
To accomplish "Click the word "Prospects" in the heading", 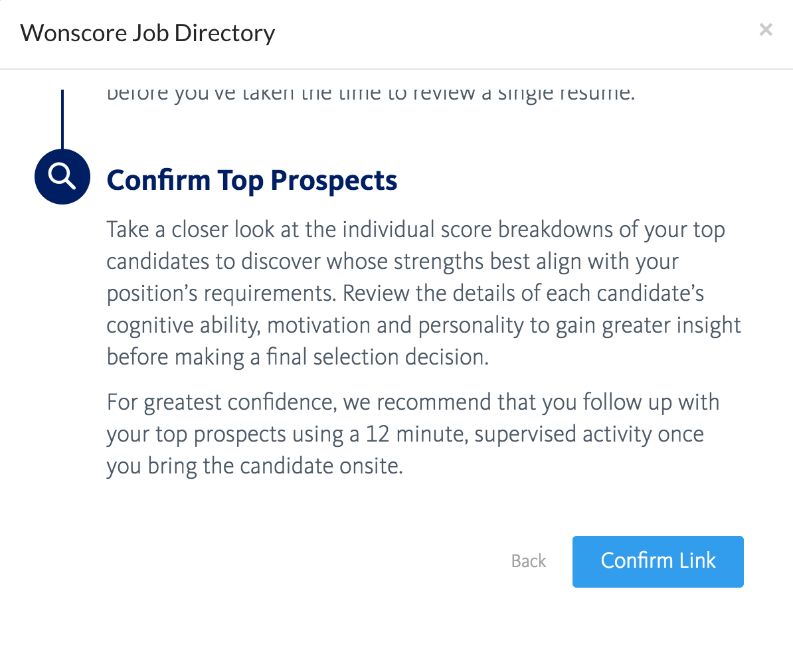I will coord(334,181).
